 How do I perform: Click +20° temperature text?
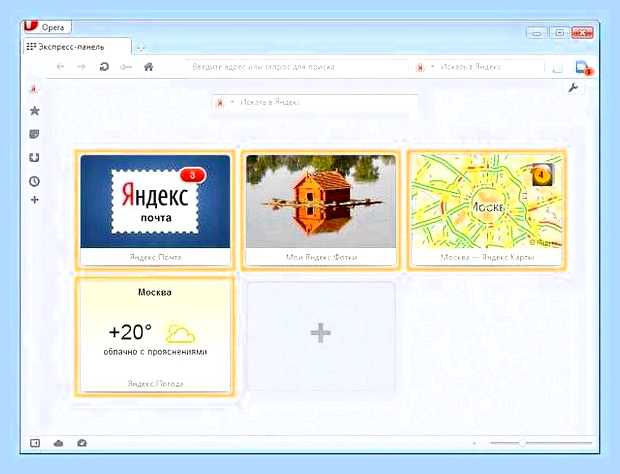[x=130, y=332]
